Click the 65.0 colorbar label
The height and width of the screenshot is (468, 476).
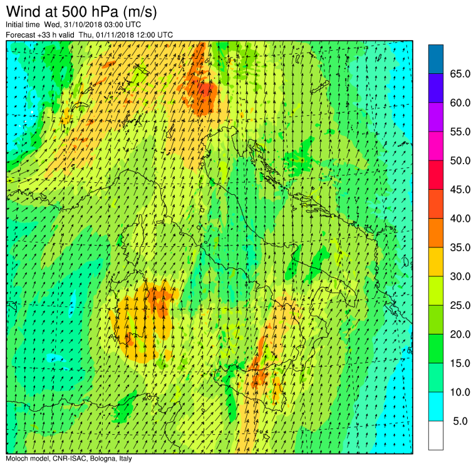point(460,74)
